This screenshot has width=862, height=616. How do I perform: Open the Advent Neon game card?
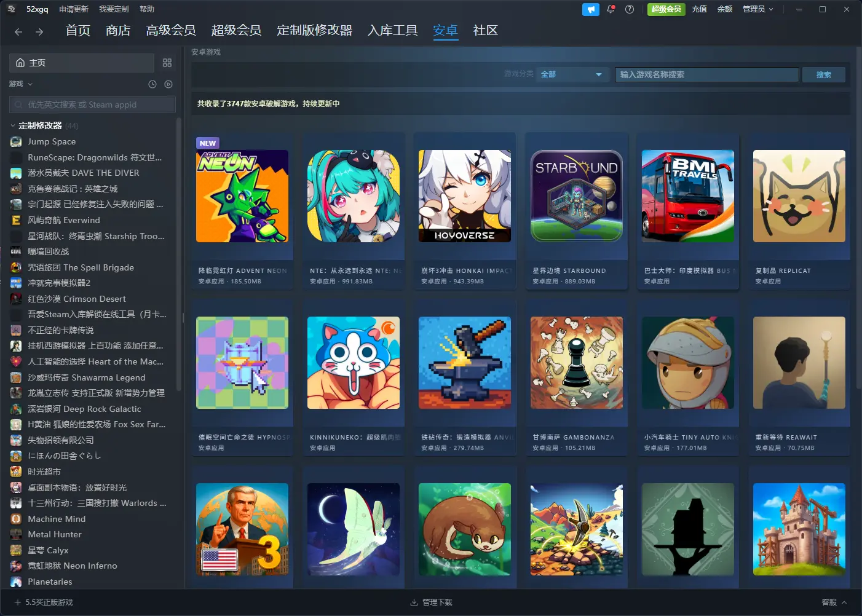coord(242,211)
